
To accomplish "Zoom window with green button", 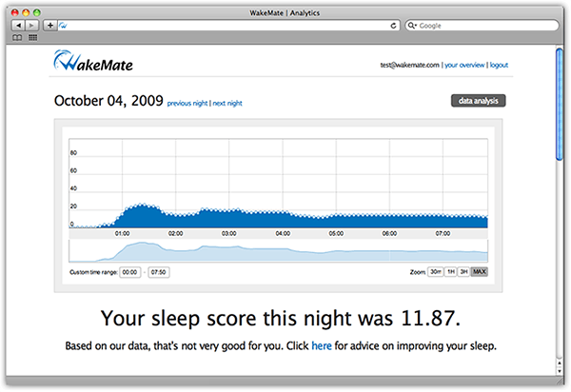I will pyautogui.click(x=37, y=12).
